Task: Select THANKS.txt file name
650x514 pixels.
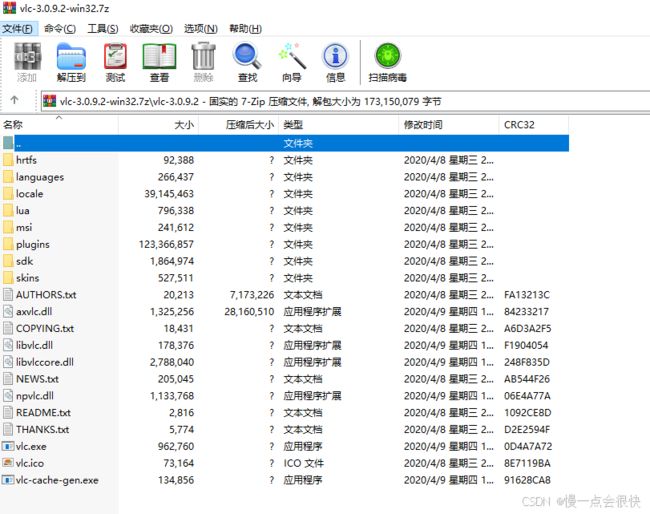Action: point(42,429)
